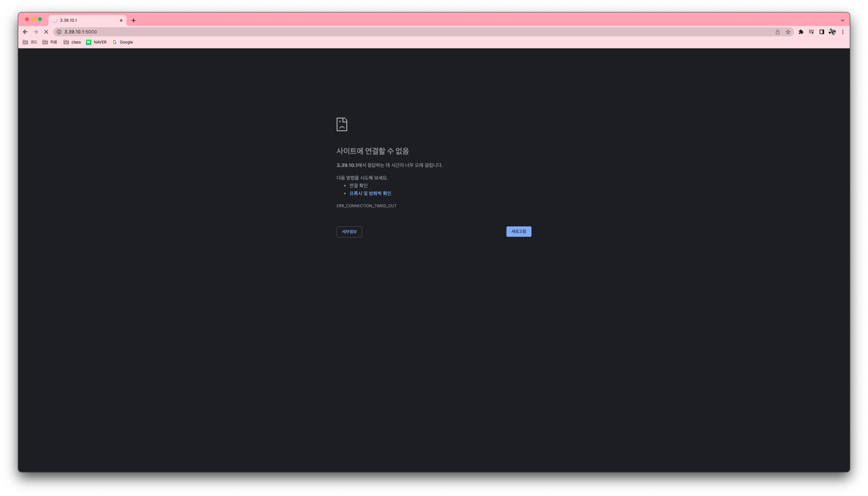Toggle the side panel
This screenshot has height=496, width=868.
point(822,32)
